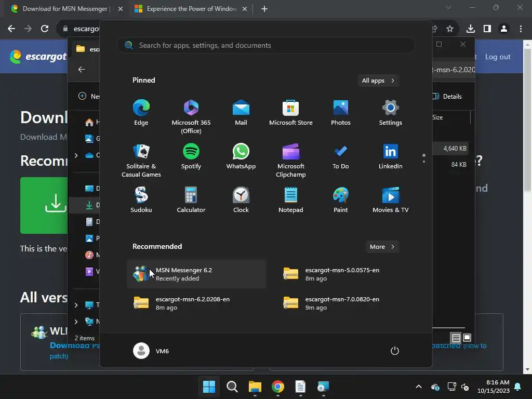This screenshot has height=399, width=532.
Task: Expand the OneDrive tree node in Explorer
Action: 76,155
